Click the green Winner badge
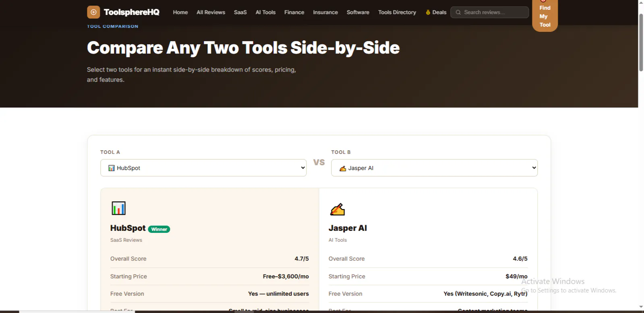Viewport: 644px width, 313px height. click(159, 229)
